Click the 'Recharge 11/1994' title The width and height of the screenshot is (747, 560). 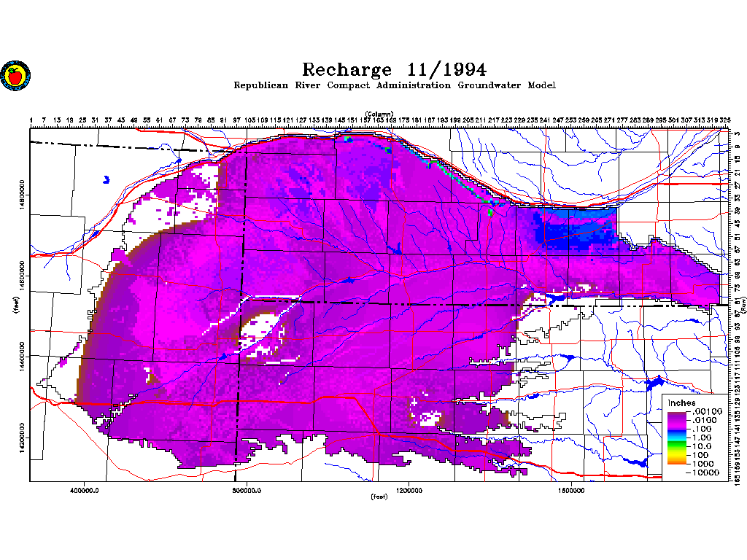[395, 69]
